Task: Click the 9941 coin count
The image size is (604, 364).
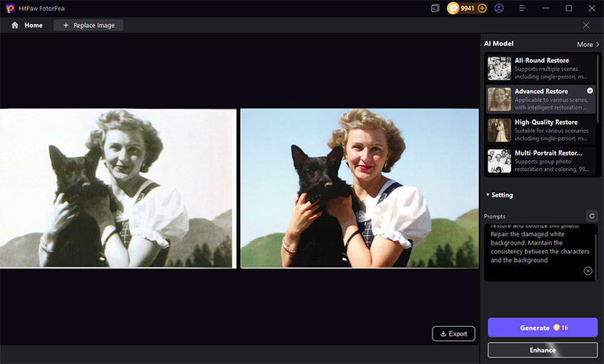Action: tap(467, 8)
